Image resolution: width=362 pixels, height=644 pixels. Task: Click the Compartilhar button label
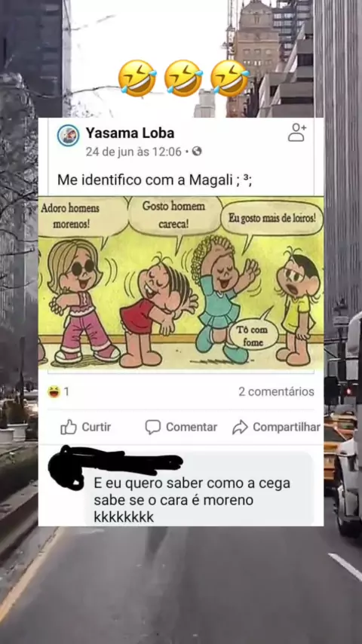coord(287,427)
